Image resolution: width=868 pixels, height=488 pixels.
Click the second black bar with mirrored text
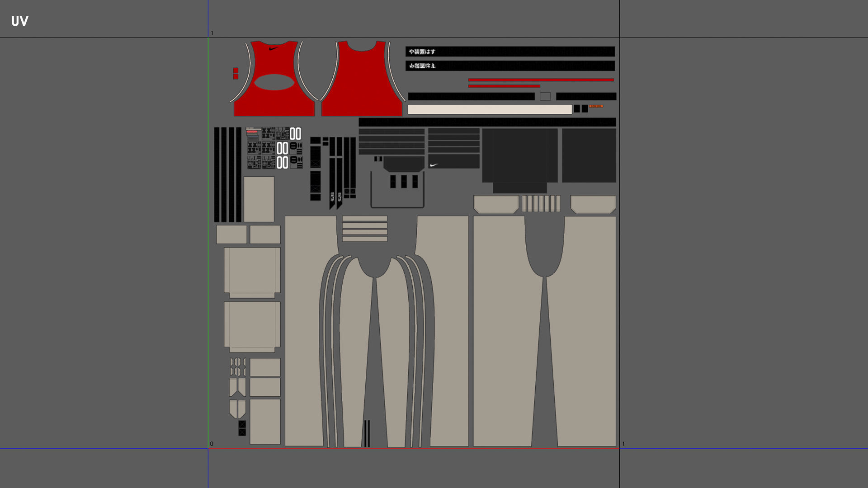coord(510,66)
